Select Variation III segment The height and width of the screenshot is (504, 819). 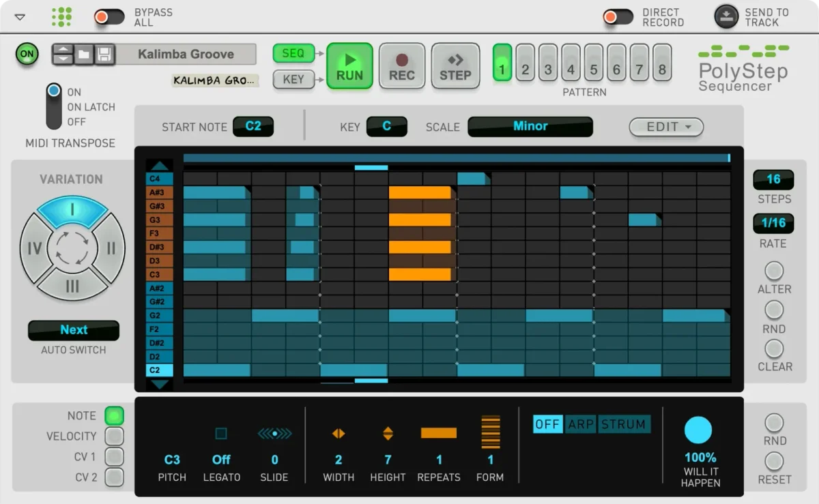72,286
